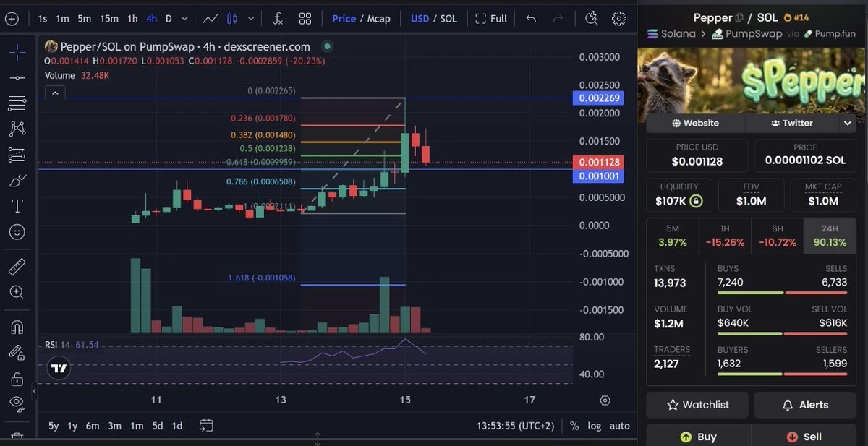Select the brush drawing tool
This screenshot has height=446, width=868.
17,181
